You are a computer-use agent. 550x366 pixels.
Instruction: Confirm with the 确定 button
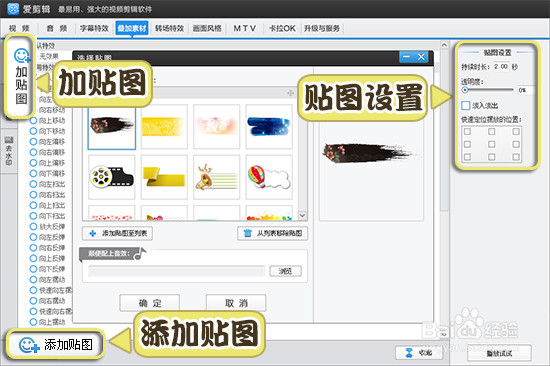pos(150,303)
